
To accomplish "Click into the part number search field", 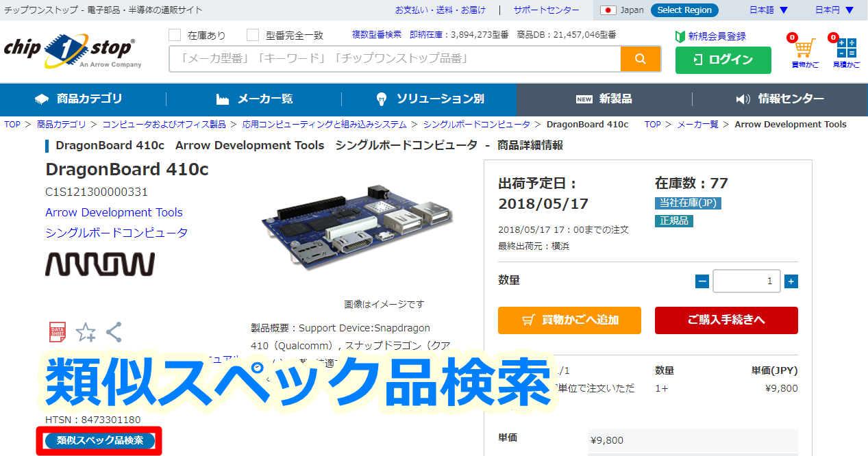I will click(395, 59).
